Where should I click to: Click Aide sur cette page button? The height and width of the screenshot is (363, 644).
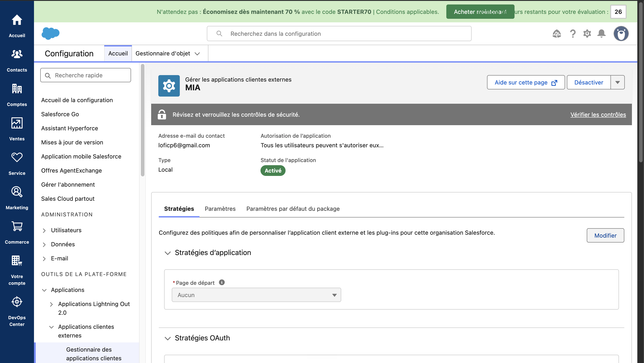(x=526, y=82)
